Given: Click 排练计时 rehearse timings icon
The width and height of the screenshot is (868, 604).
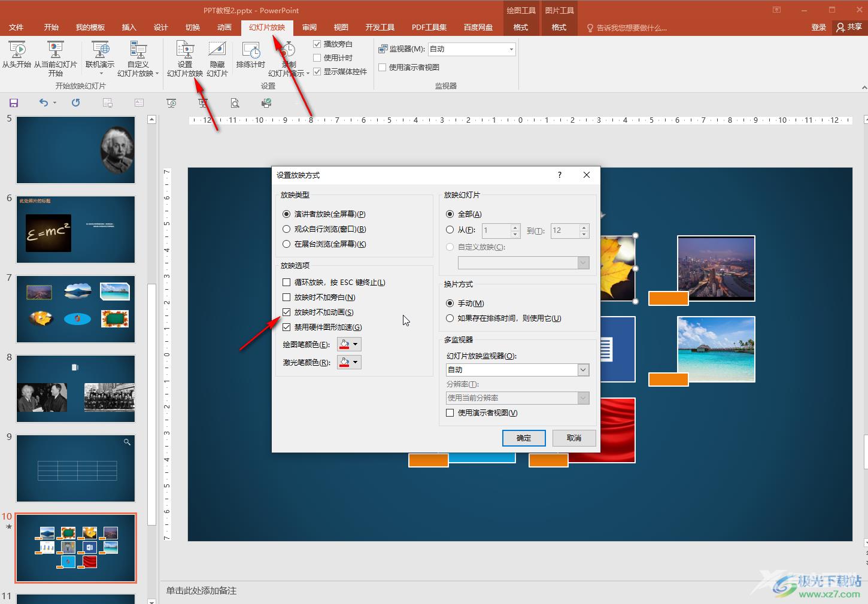Looking at the screenshot, I should [x=251, y=50].
